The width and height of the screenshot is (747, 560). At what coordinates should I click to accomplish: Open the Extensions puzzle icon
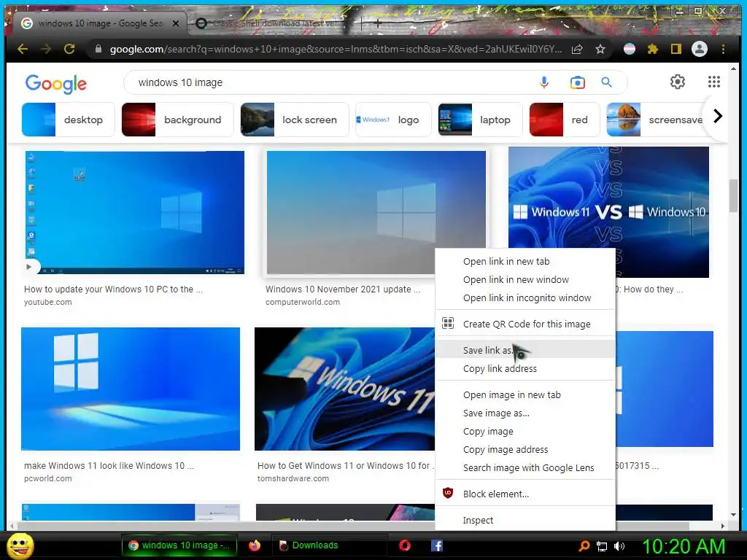click(653, 49)
